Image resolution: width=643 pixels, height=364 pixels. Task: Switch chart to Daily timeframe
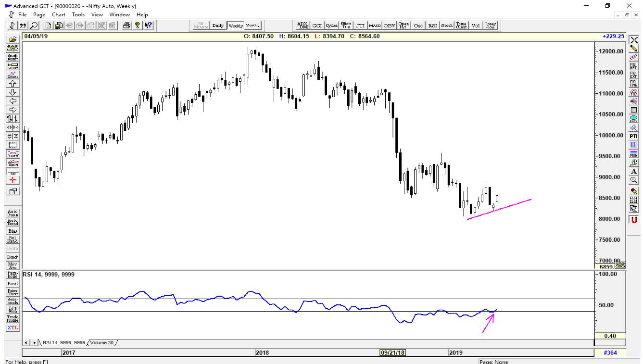click(218, 25)
